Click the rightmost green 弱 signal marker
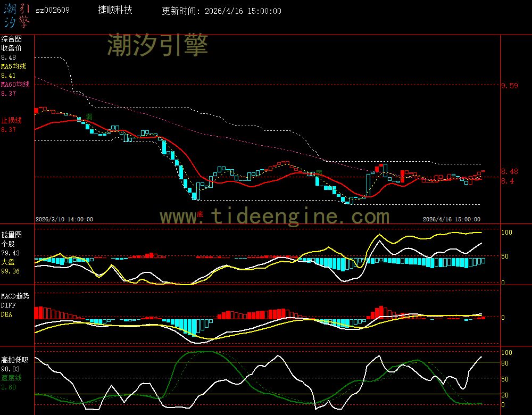 click(x=319, y=173)
